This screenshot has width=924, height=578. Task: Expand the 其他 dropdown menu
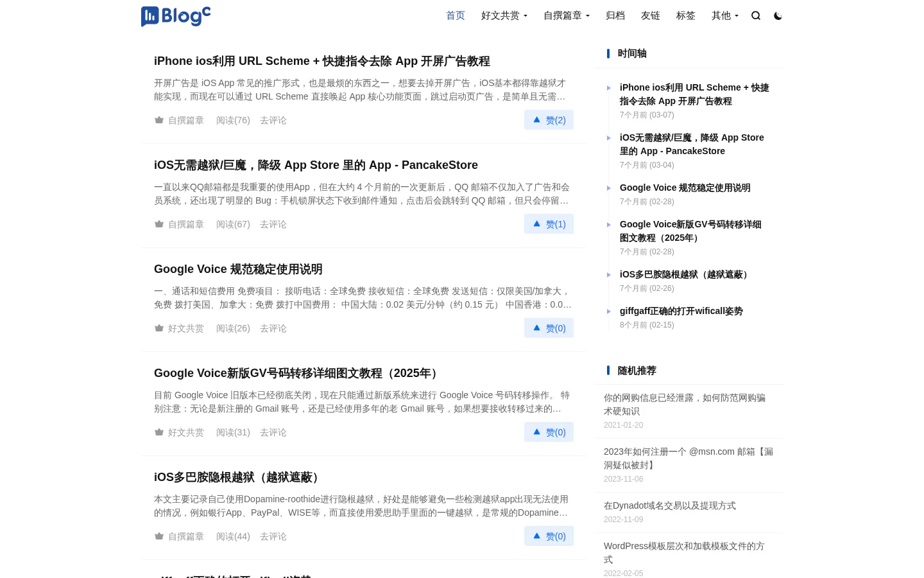(725, 15)
